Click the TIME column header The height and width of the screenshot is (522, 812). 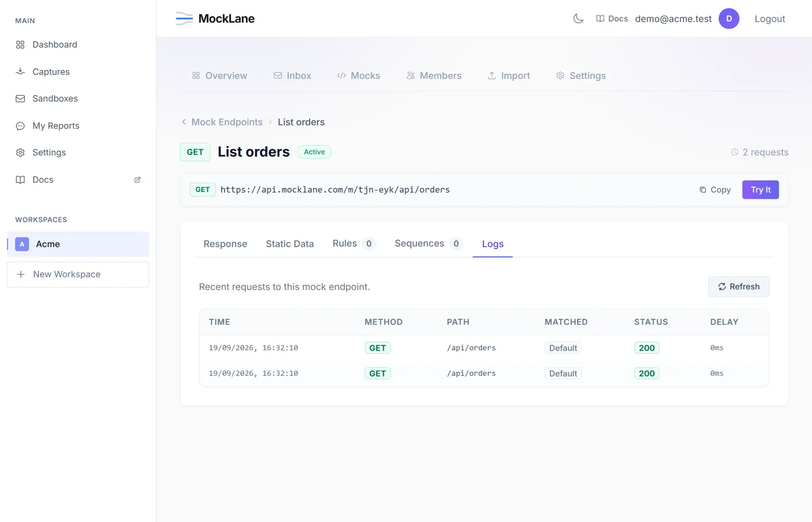point(220,322)
